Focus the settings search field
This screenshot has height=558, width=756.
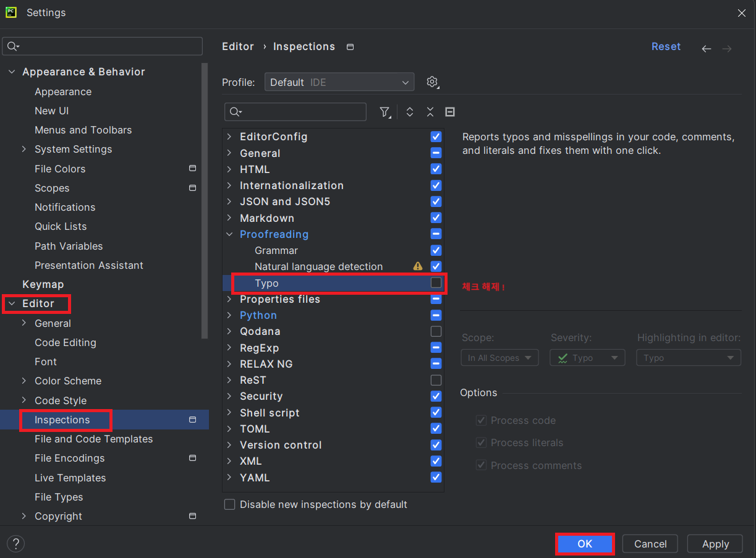[x=103, y=46]
